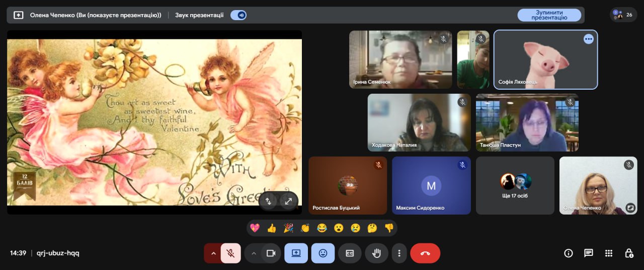Unmute the microphone
The width and height of the screenshot is (644, 270).
click(x=230, y=253)
